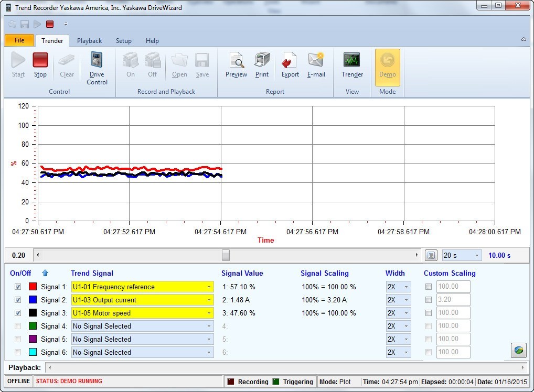Click the STATUS: DEMO RUNNING text
This screenshot has height=392, width=534.
click(x=69, y=381)
